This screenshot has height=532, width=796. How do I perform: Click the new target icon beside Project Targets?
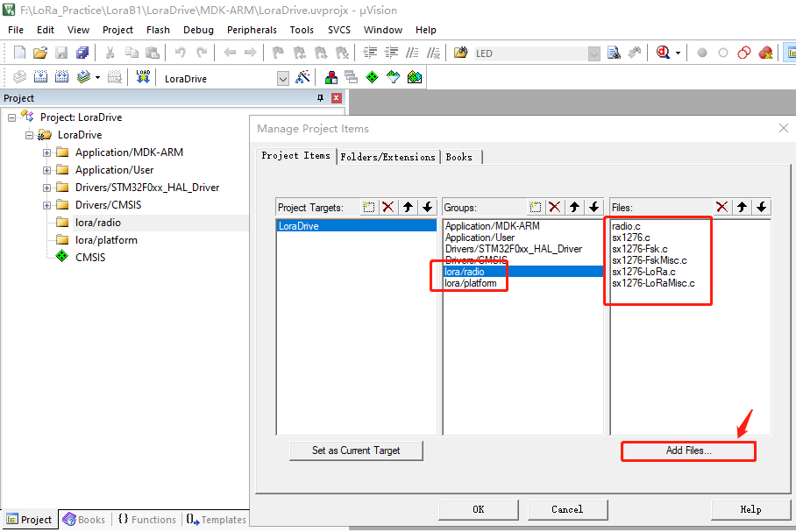point(368,207)
